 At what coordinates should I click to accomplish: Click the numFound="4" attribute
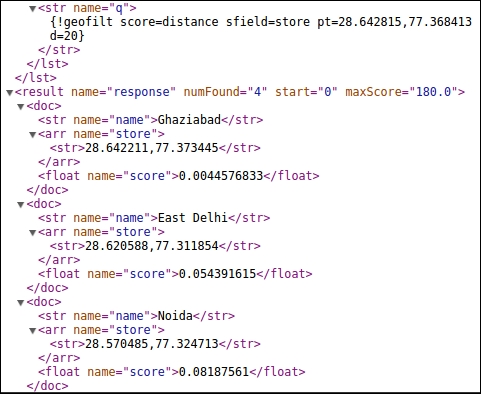point(225,92)
